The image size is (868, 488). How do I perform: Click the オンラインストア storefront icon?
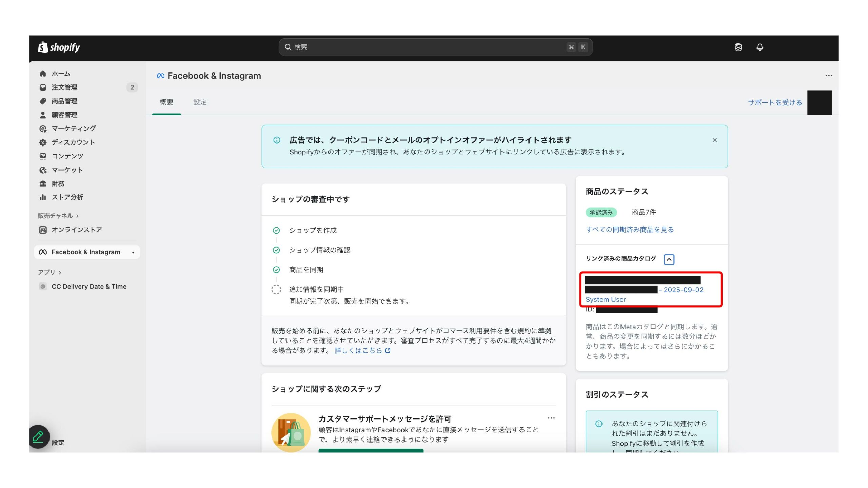43,230
